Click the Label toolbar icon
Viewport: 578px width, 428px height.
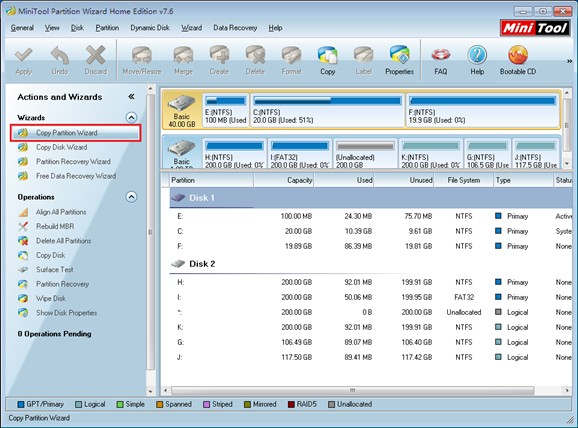[x=363, y=60]
